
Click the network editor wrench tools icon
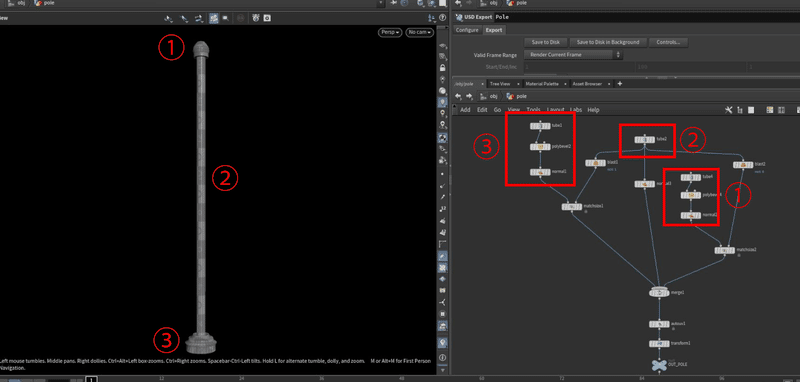tap(729, 110)
